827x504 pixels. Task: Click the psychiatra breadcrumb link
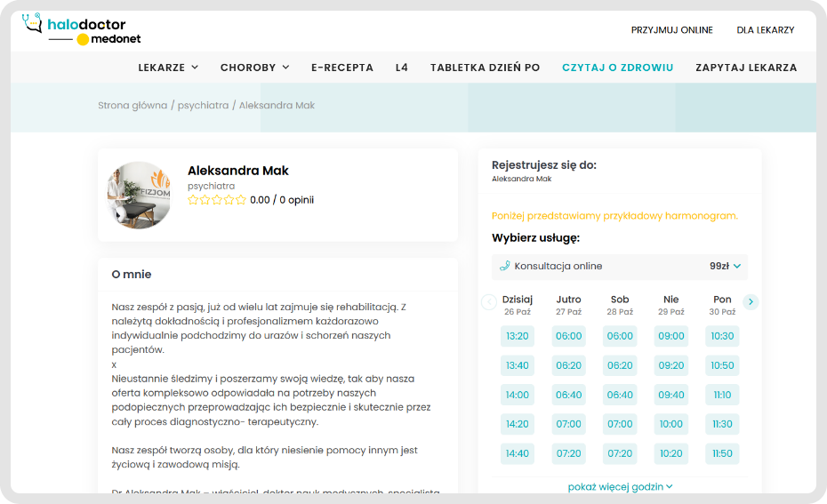tap(203, 105)
